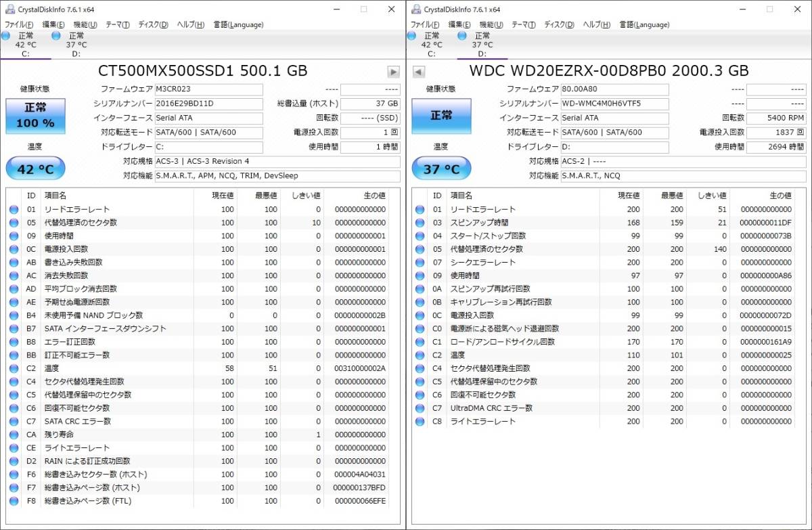This screenshot has height=530, width=812.
Task: Click status icon for リードエラーレート in SSD list
Action: (x=14, y=210)
